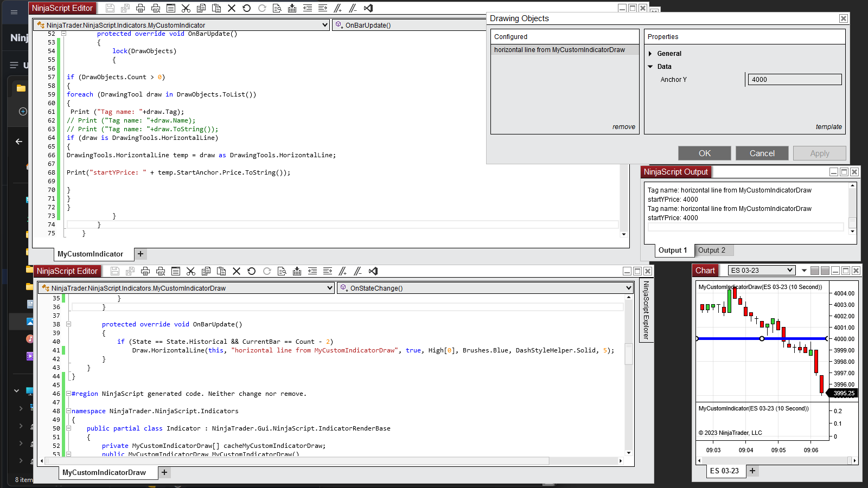Image resolution: width=868 pixels, height=488 pixels.
Task: Switch to the Output 2 tab
Action: pyautogui.click(x=711, y=250)
